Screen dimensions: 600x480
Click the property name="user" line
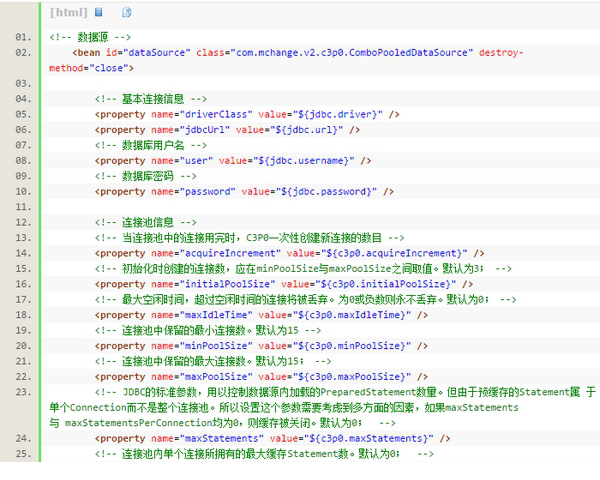tap(233, 161)
